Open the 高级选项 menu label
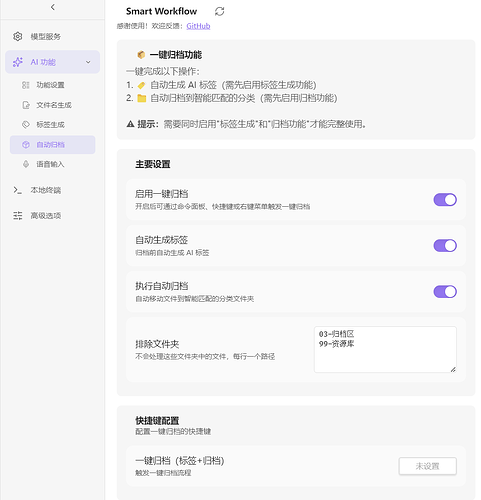 tap(46, 216)
